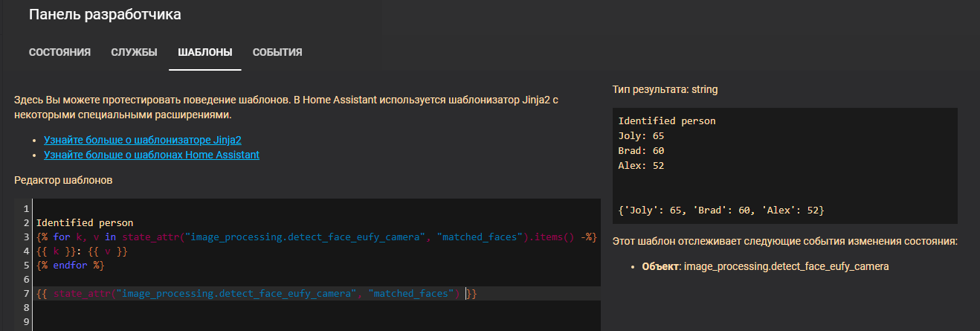Click the dictionary output line in results
The width and height of the screenshot is (980, 331).
click(721, 211)
